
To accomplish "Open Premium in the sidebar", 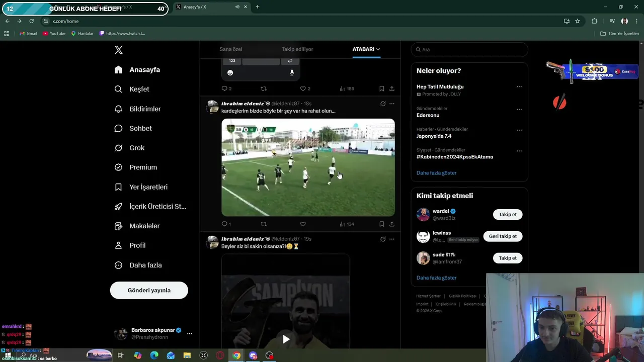I will (135, 167).
